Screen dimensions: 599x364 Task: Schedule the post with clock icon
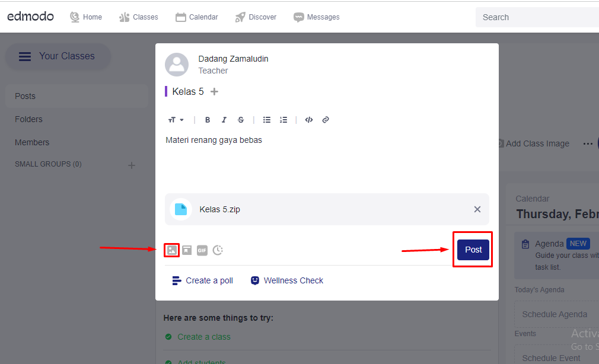[x=218, y=250]
